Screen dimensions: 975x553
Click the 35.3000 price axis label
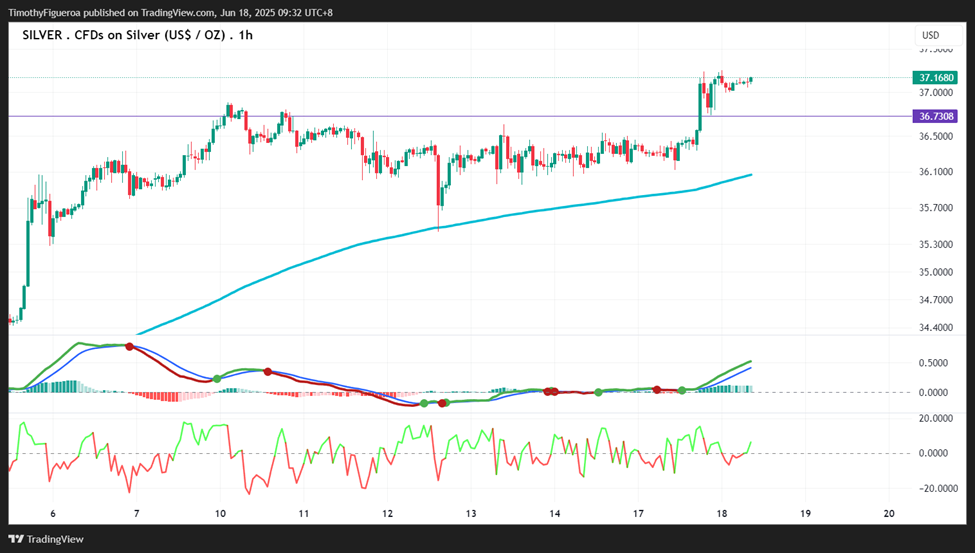(936, 244)
